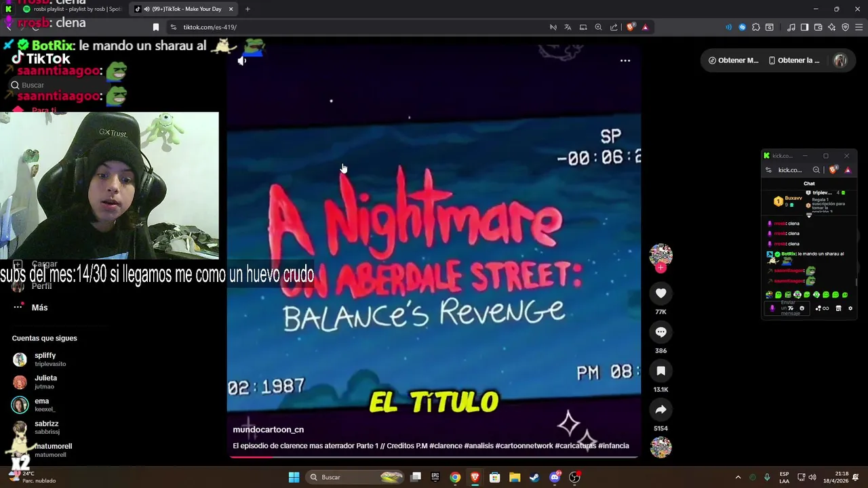Click Obtener M... button in the TikTok header
Screen dimensions: 868x488
[733, 60]
